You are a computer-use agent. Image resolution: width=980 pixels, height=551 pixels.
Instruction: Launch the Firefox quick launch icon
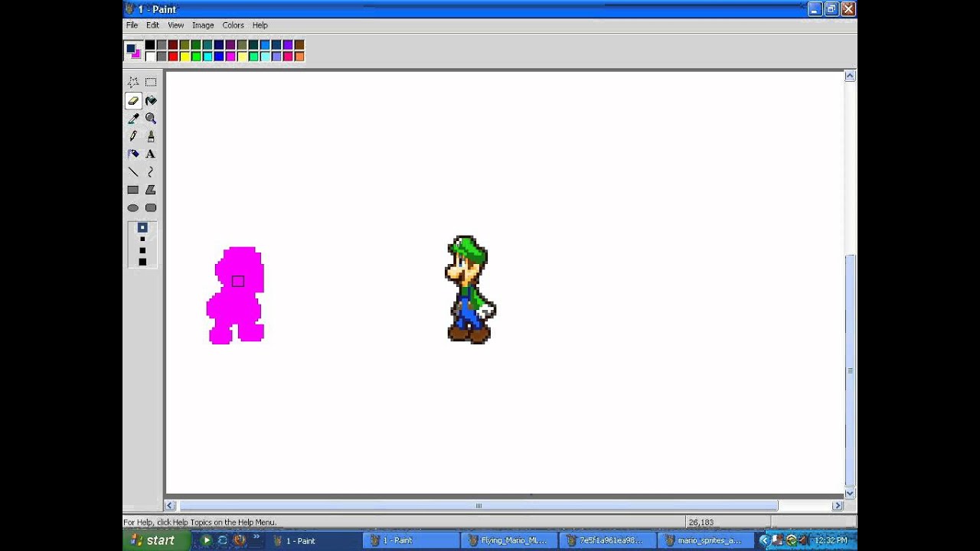[239, 540]
